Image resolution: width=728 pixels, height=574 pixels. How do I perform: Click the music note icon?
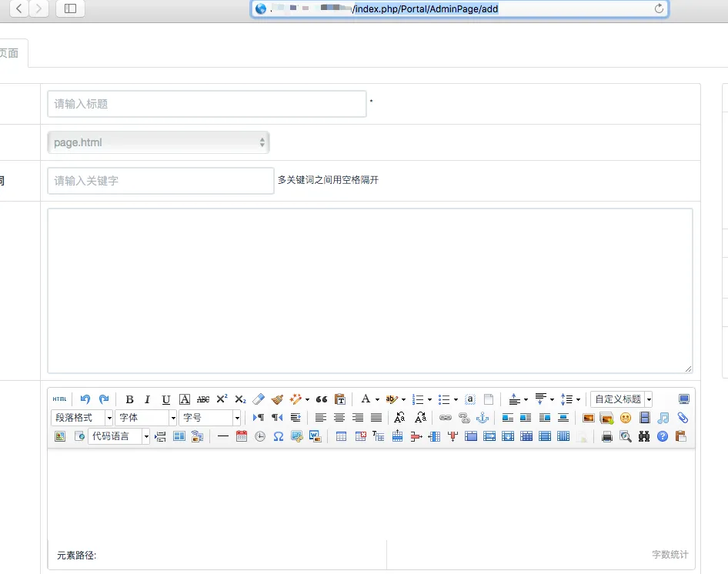(x=663, y=418)
